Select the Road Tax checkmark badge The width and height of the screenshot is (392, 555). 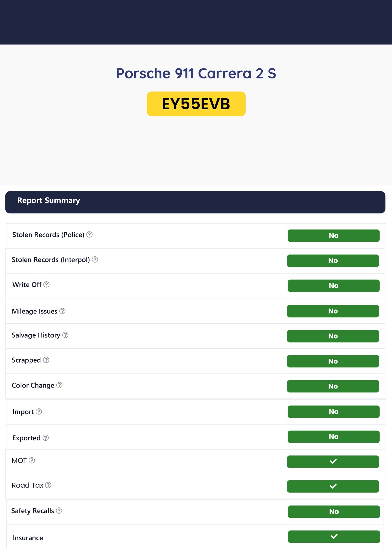(x=333, y=486)
